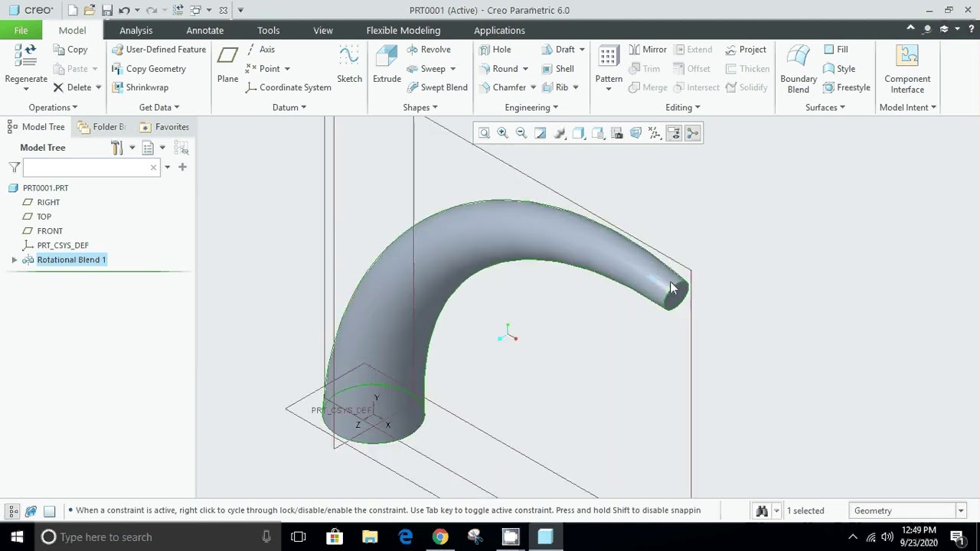Expand the Operations group dropdown
Image resolution: width=980 pixels, height=551 pixels.
(53, 107)
